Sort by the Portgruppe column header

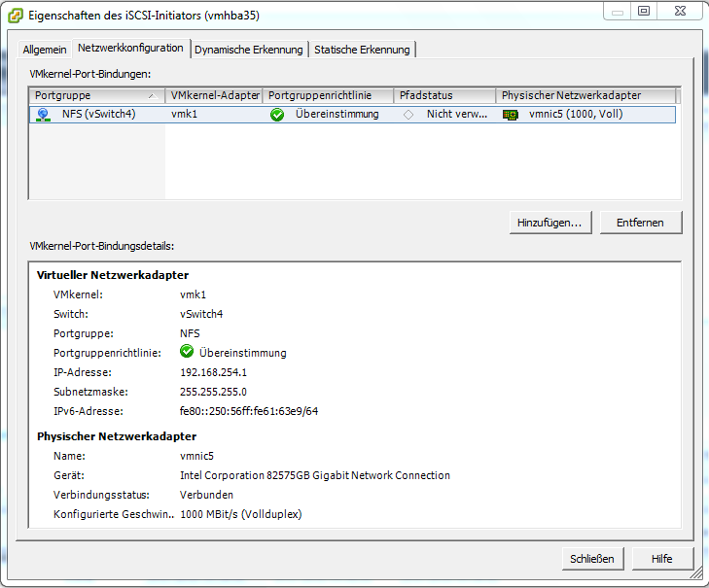click(96, 95)
